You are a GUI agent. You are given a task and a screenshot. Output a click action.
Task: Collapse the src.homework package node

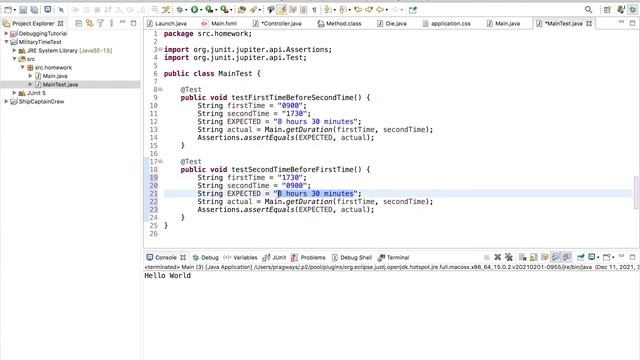(x=22, y=67)
